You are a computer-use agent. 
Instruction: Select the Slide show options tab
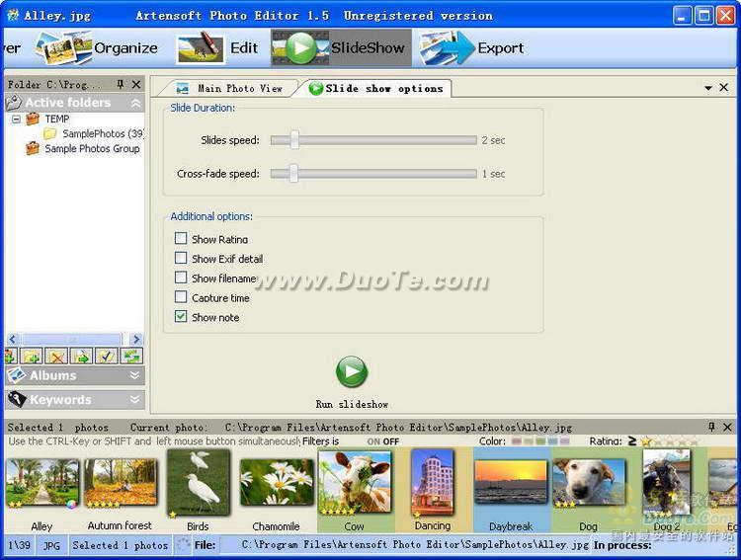pyautogui.click(x=376, y=88)
